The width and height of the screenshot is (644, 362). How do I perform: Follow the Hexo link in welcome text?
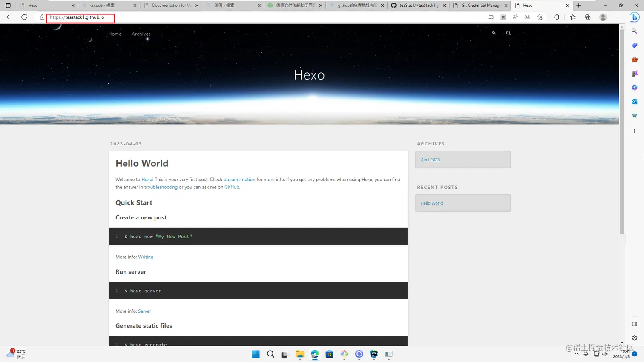(147, 180)
